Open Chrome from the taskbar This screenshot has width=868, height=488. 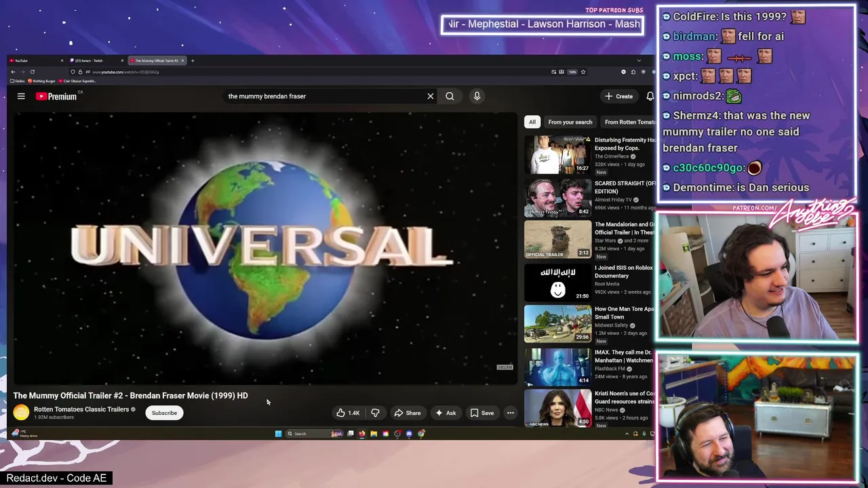421,434
